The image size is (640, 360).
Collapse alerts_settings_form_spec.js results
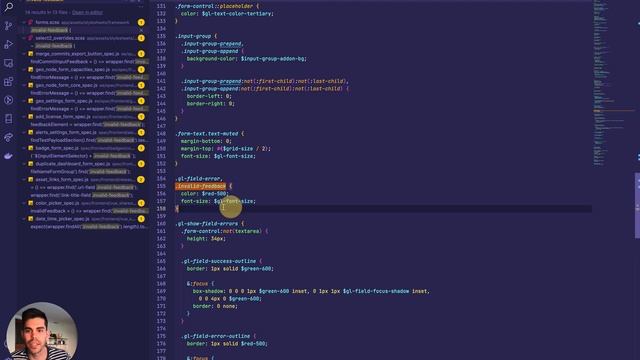(24, 132)
